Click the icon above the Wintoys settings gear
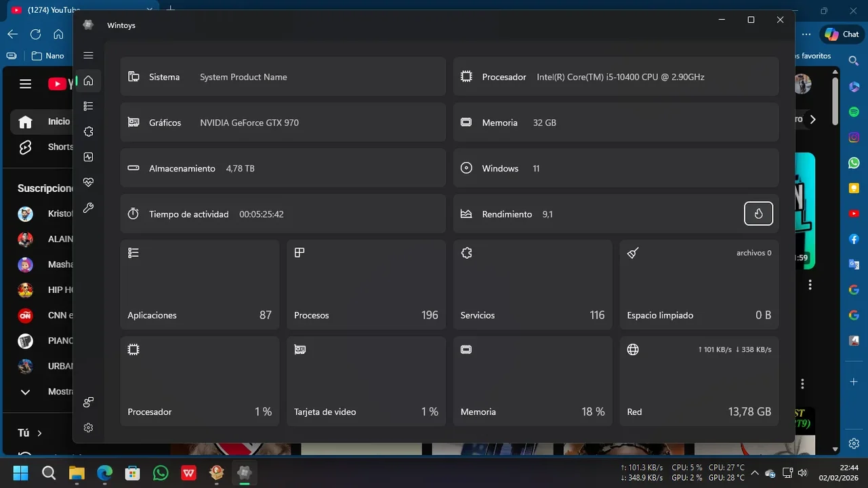This screenshot has width=868, height=488. click(x=88, y=402)
